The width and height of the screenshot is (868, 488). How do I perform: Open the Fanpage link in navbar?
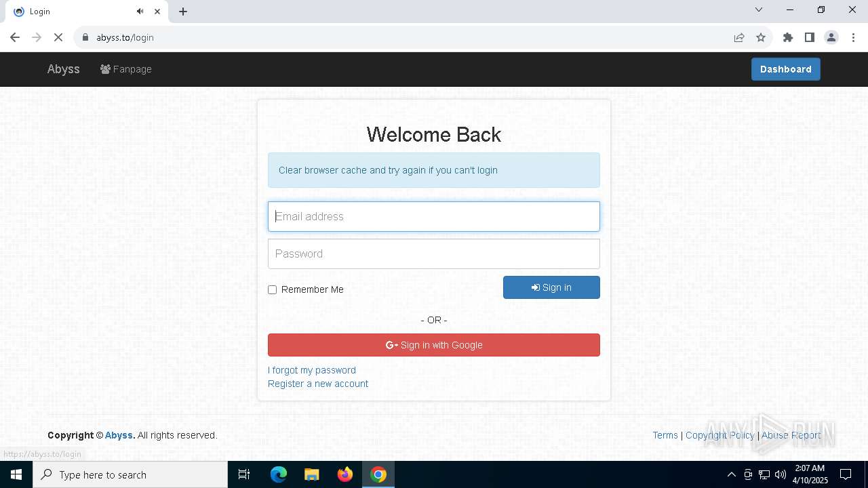tap(126, 69)
